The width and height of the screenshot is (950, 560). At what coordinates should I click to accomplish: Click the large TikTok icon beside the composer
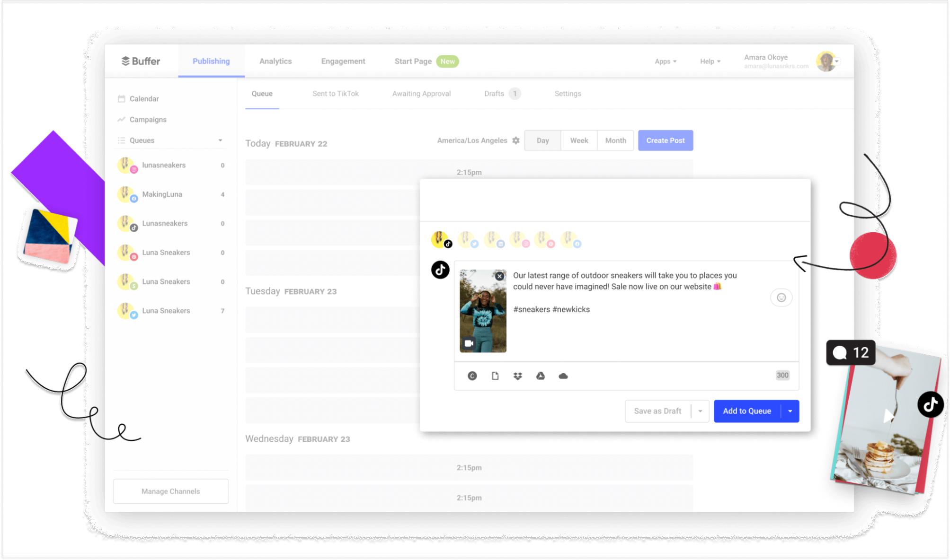(x=440, y=270)
